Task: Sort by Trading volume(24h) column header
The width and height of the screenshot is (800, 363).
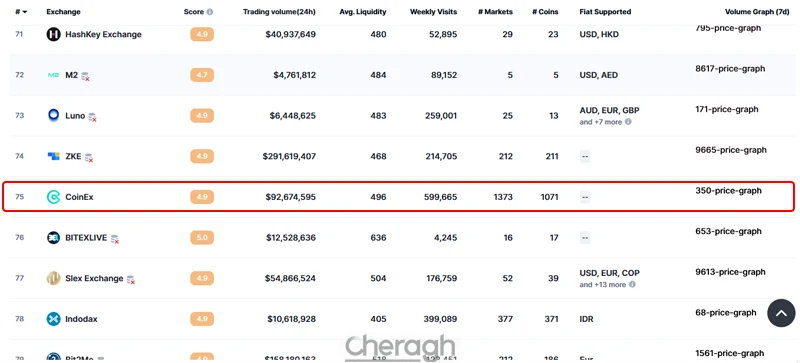Action: (279, 12)
